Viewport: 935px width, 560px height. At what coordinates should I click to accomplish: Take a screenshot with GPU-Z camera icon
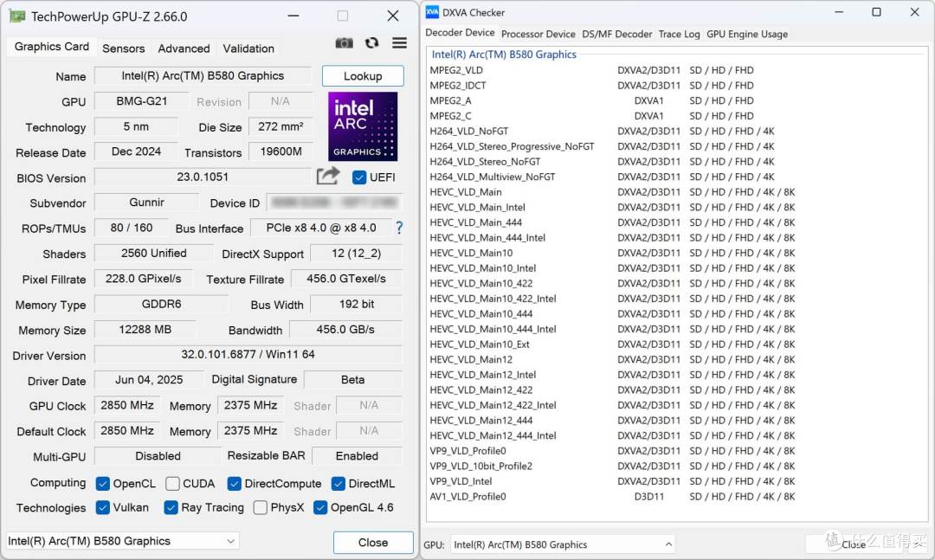(x=344, y=43)
